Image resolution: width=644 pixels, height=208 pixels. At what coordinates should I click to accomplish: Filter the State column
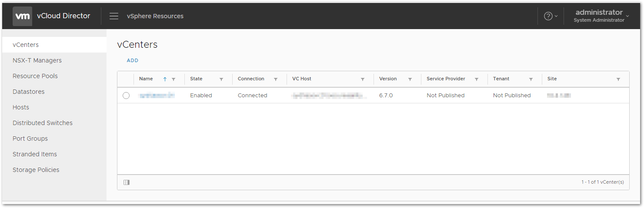[x=221, y=79]
